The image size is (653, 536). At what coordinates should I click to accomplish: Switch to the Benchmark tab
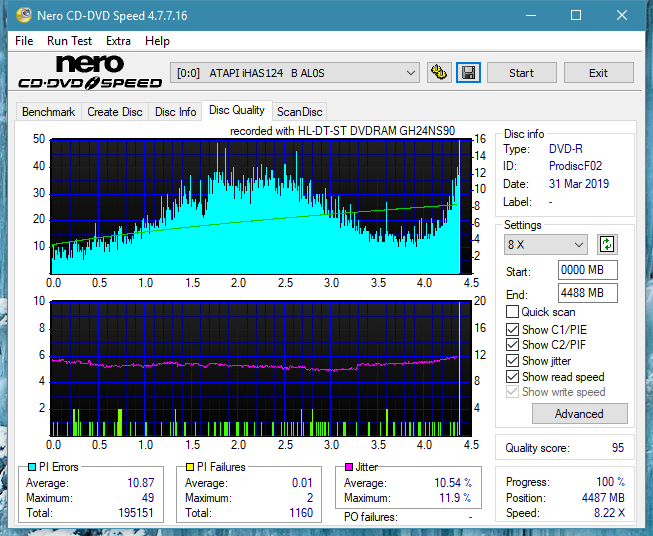49,112
